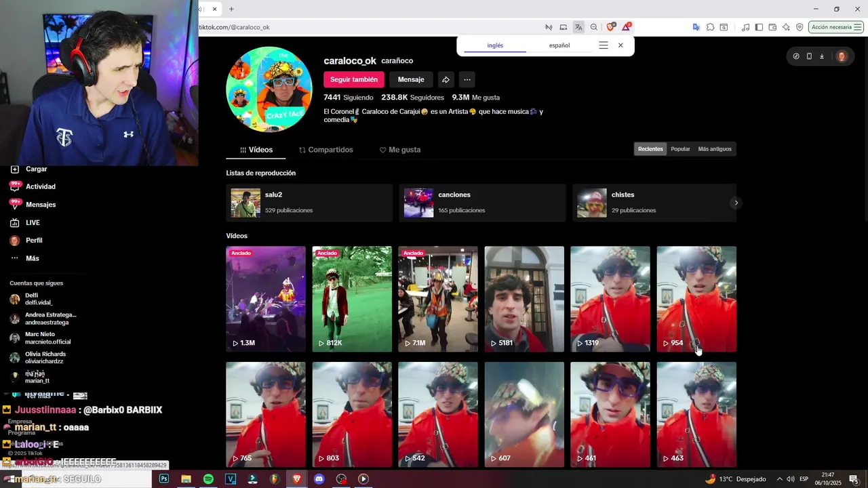Open FL Studio from the taskbar

click(275, 479)
